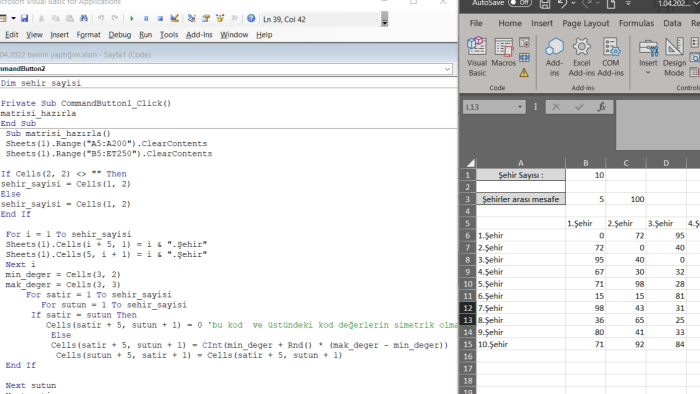
Task: Open the Toolbox icon in the VBA toolbar
Action: (x=234, y=18)
